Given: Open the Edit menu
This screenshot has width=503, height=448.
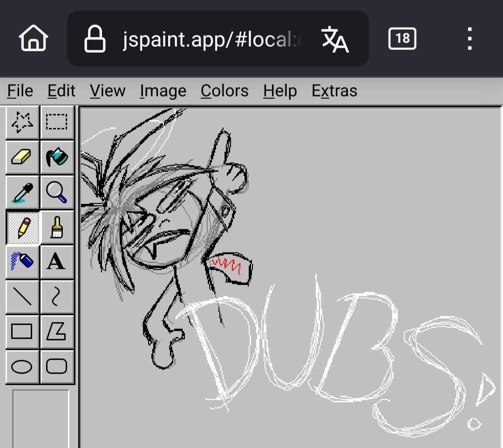Looking at the screenshot, I should tap(61, 91).
